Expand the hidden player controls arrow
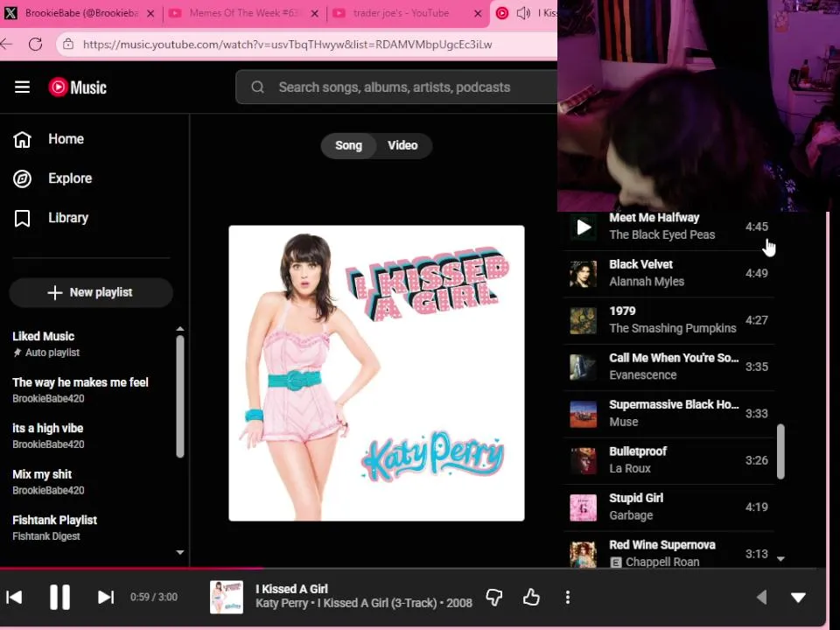 coord(761,598)
